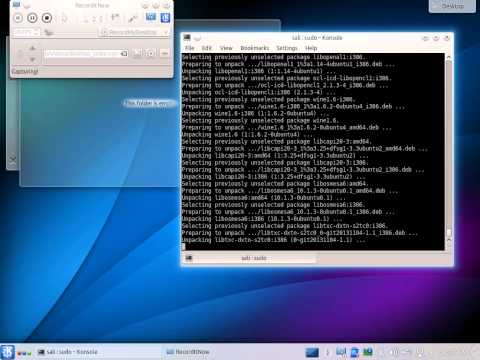The height and width of the screenshot is (360, 480).
Task: Open the Settings menu in Konsole
Action: 287,48
